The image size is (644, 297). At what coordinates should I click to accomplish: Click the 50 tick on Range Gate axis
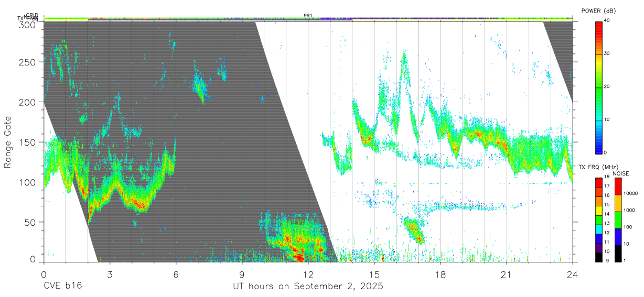pos(30,222)
